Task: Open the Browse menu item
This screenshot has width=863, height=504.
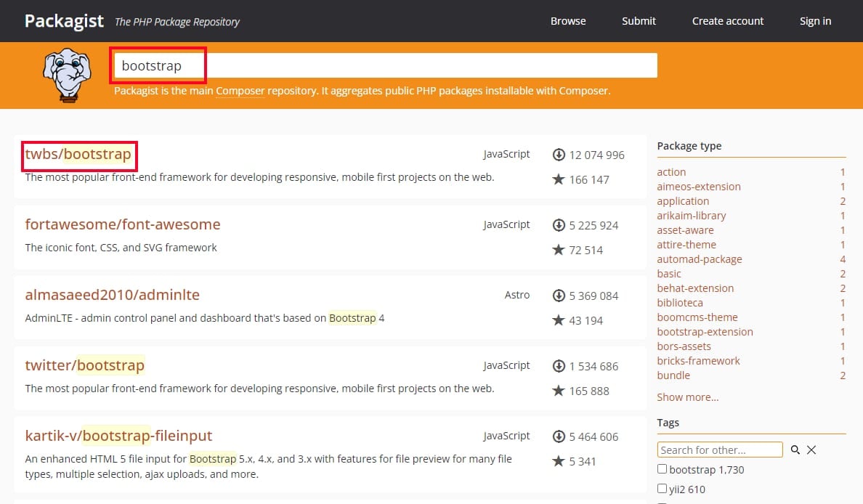Action: [x=567, y=21]
